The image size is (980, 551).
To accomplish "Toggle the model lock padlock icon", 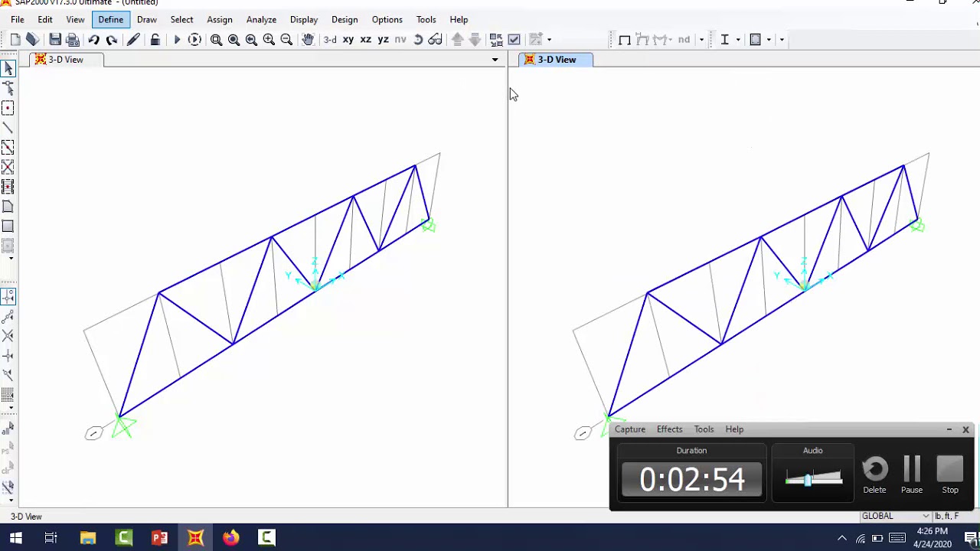I will [155, 40].
